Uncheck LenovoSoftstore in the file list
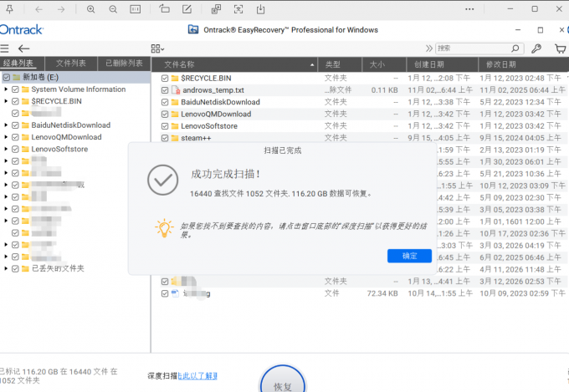Viewport: 569px width, 392px height. click(x=165, y=126)
